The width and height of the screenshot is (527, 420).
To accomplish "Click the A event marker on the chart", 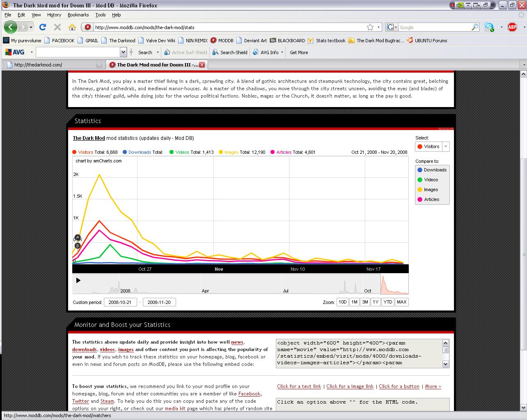I will click(78, 238).
